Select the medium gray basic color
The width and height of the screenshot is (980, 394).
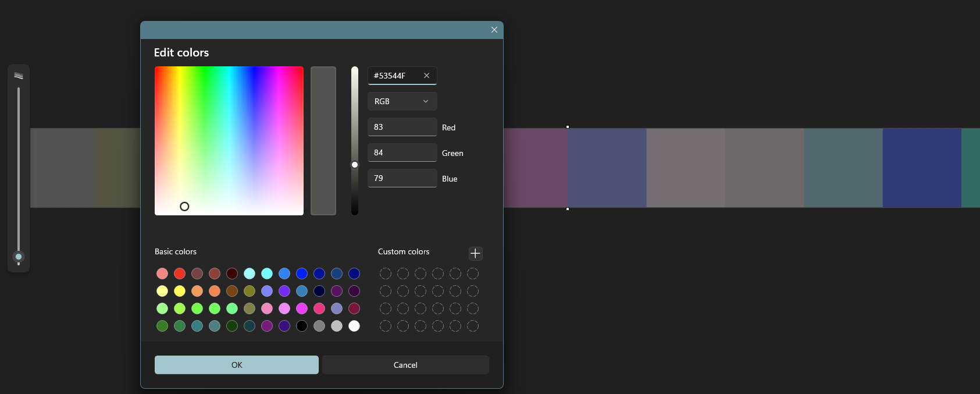point(319,326)
